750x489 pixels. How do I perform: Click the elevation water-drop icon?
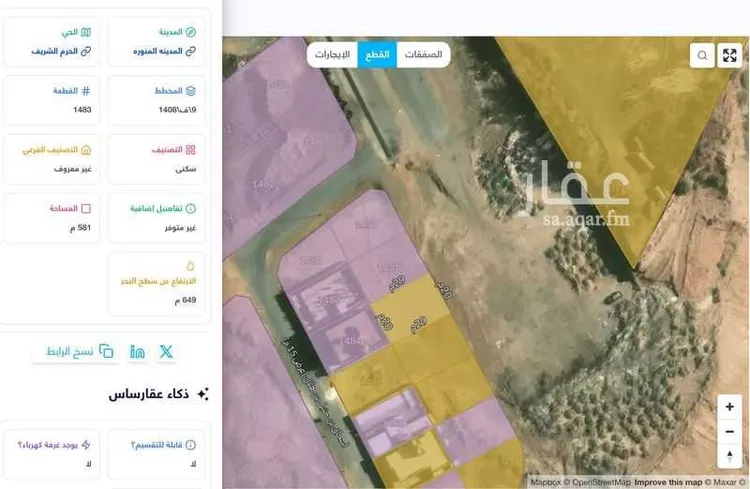(x=190, y=266)
